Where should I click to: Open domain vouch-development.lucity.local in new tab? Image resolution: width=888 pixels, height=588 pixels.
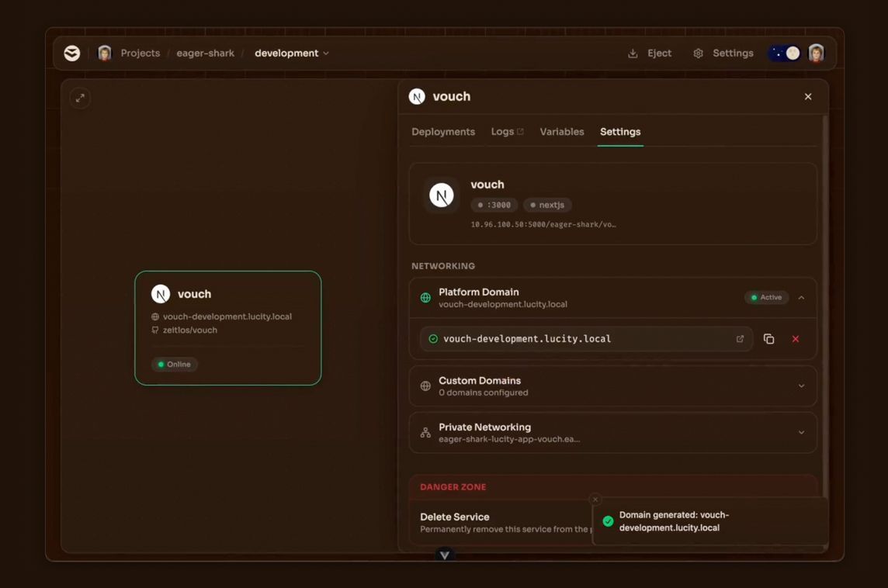pyautogui.click(x=740, y=339)
